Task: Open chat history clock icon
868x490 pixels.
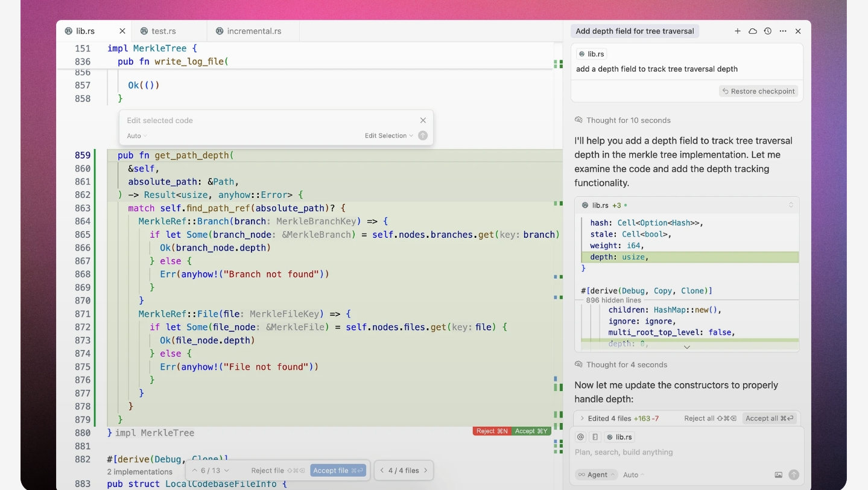Action: (767, 31)
